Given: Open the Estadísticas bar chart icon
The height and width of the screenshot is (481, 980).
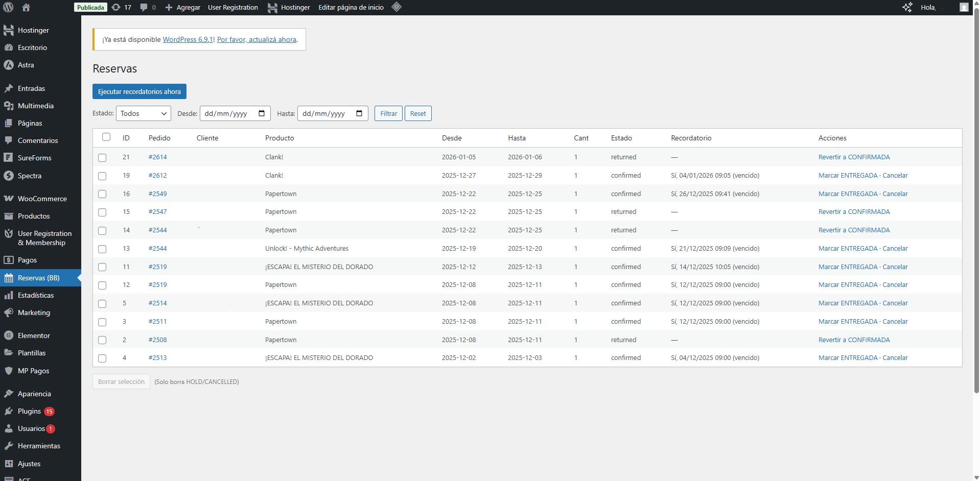Looking at the screenshot, I should [9, 295].
